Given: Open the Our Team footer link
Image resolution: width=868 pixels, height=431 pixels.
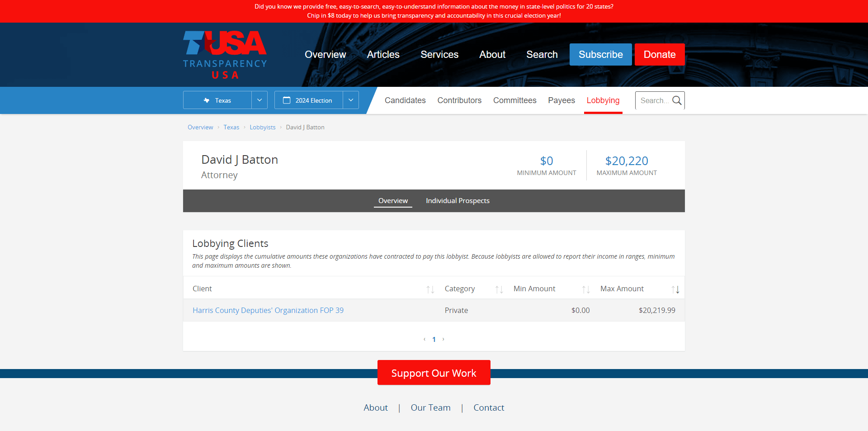Looking at the screenshot, I should point(430,407).
